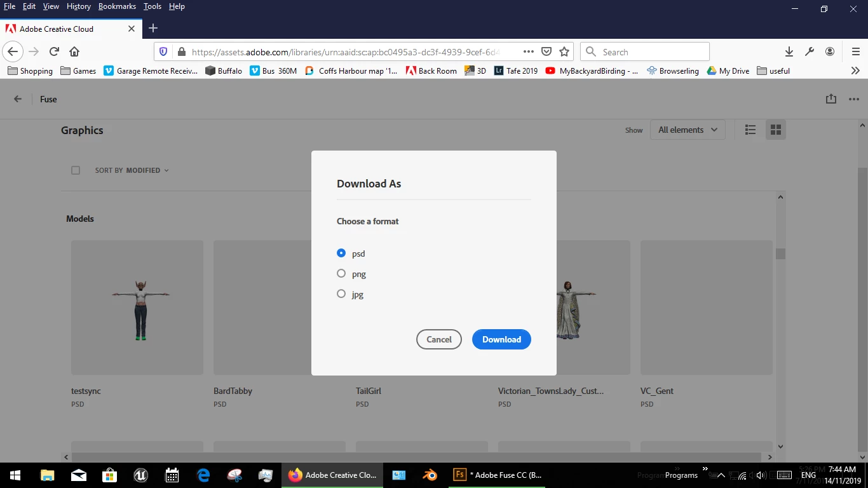Open the Bookmarks menu

click(x=117, y=6)
